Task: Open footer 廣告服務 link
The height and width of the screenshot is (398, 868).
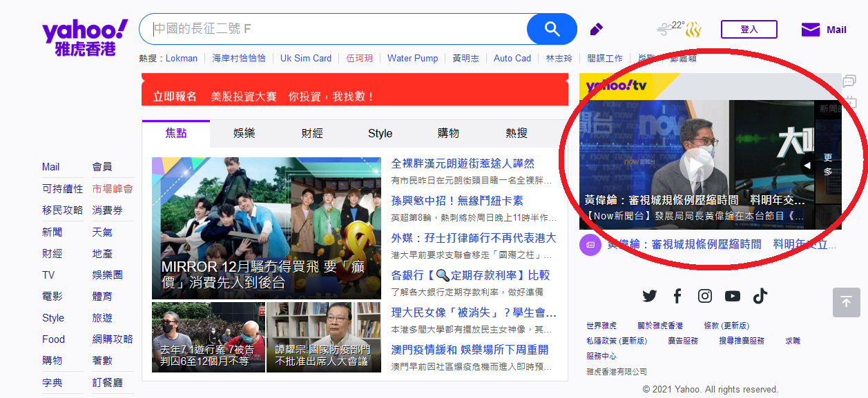Action: pos(683,341)
